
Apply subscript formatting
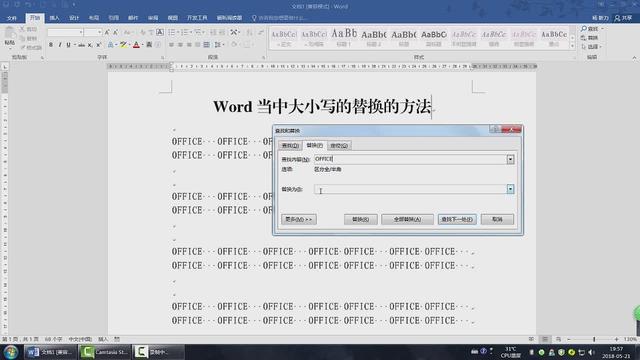(90, 45)
